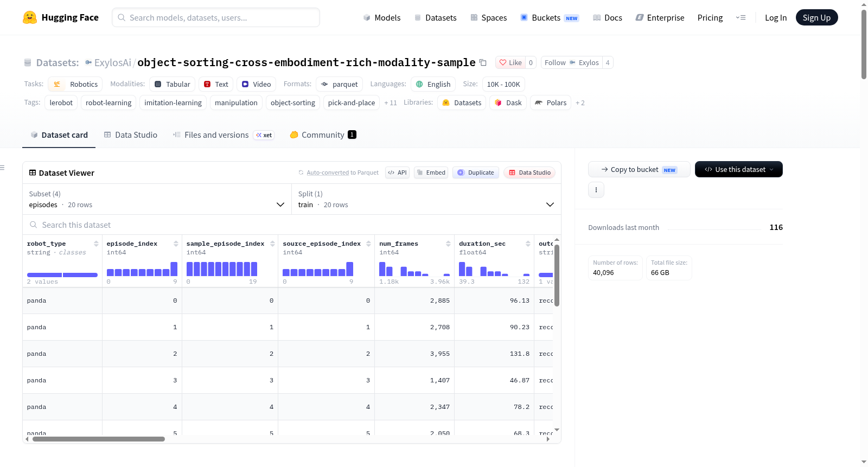Click the lerobot tag
Screen dimensions: 868x467
tap(61, 103)
